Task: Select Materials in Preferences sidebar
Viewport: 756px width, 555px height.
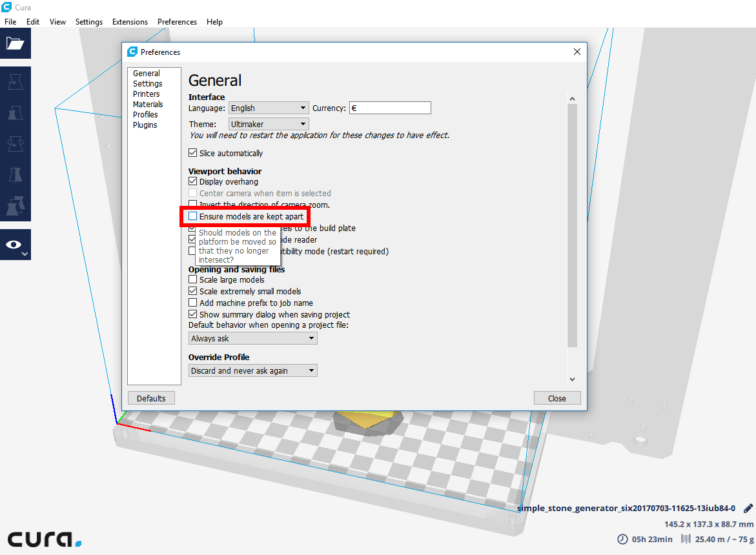Action: 148,104
